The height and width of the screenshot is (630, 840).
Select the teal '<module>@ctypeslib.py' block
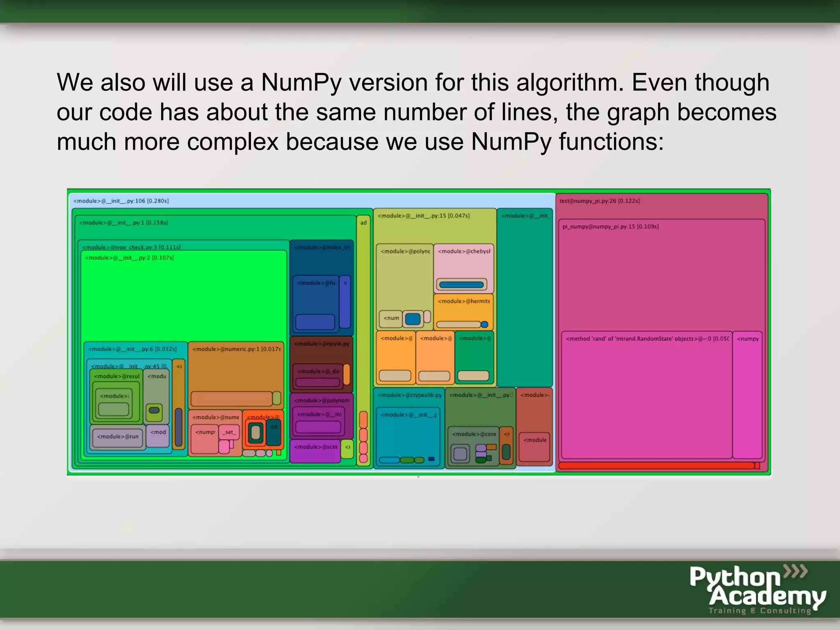point(409,428)
